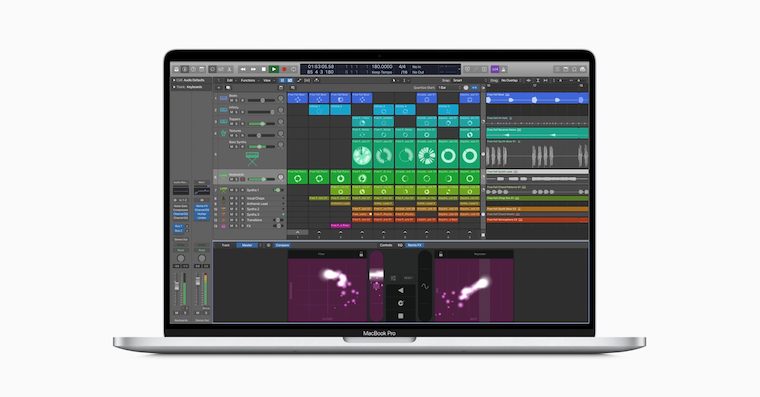Stop playback with the Stop button

264,69
